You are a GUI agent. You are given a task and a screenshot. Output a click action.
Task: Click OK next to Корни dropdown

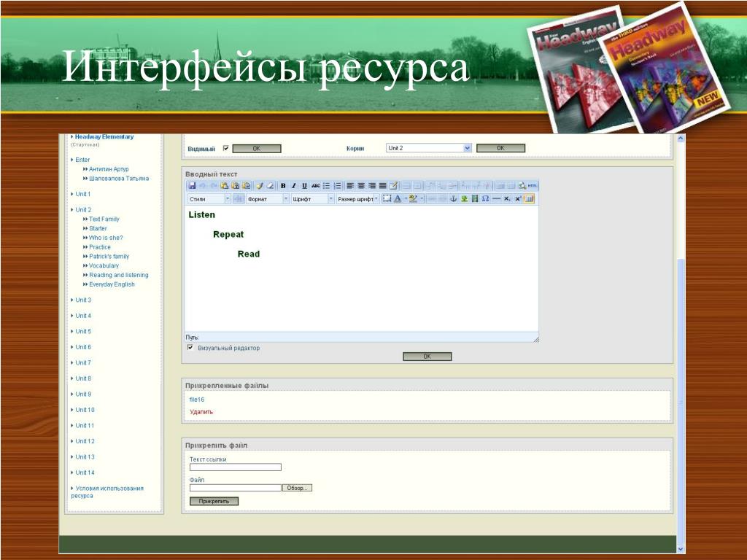pyautogui.click(x=500, y=148)
